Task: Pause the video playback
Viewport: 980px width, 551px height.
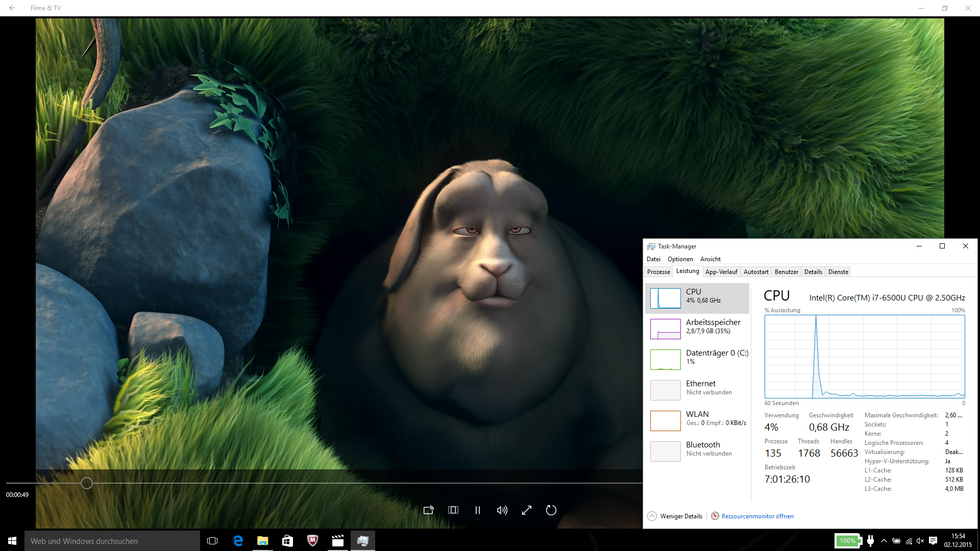Action: 478,510
